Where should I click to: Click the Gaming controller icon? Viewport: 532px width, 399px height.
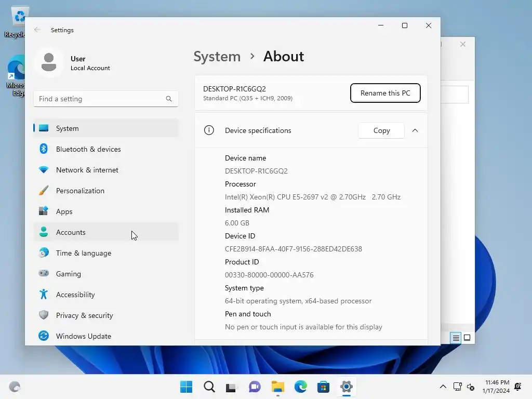[x=44, y=273]
